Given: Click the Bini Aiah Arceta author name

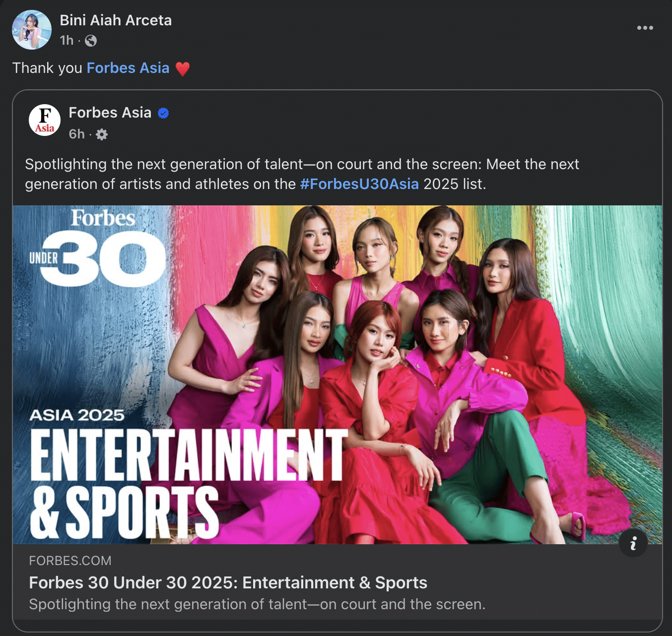Looking at the screenshot, I should [x=116, y=20].
